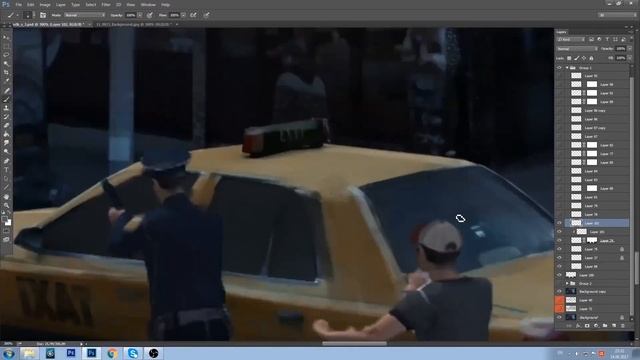Hide Background copy layer eye
This screenshot has width=640, height=360.
(x=559, y=291)
